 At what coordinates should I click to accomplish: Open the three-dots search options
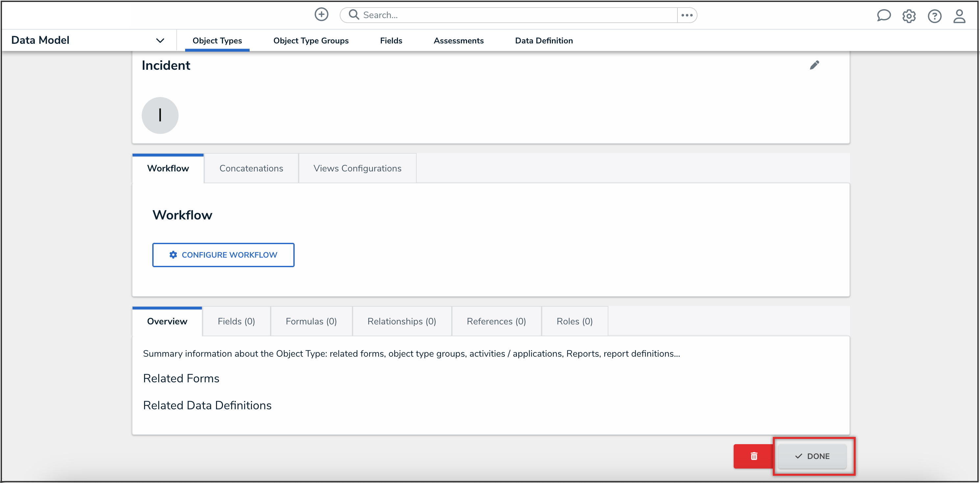click(687, 15)
